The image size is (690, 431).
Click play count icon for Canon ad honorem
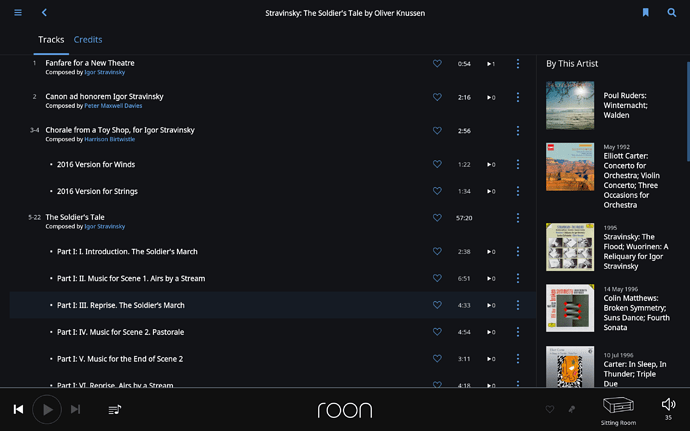pos(491,97)
